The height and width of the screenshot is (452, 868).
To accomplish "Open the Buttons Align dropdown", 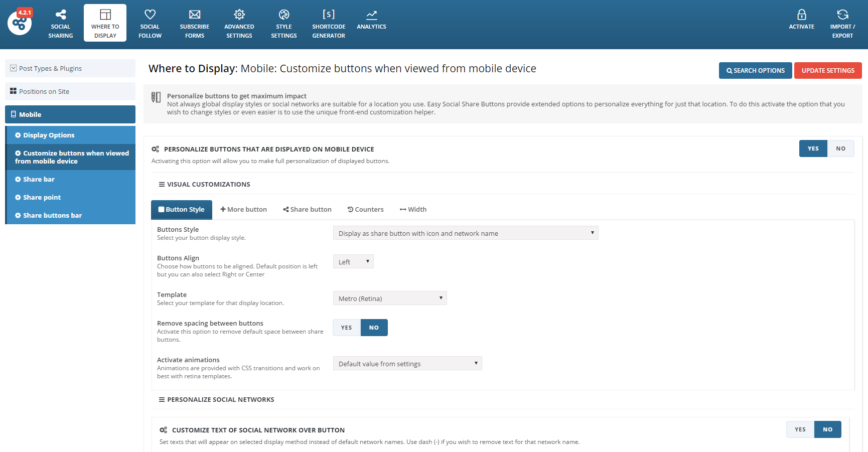I will [x=353, y=262].
